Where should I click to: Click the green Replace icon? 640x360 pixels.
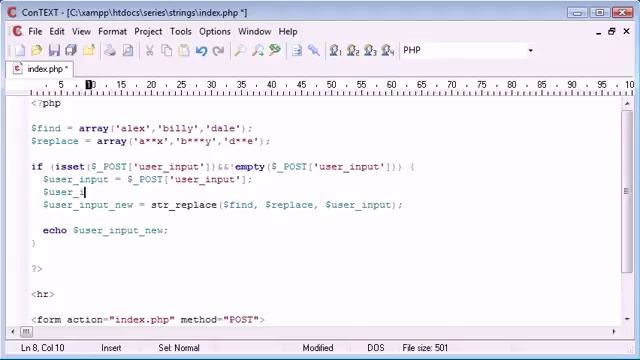[275, 50]
